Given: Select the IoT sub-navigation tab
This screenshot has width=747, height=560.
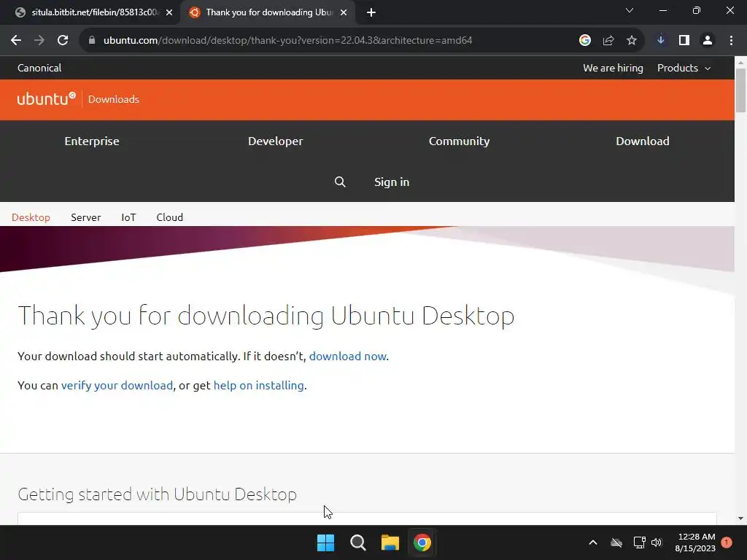Looking at the screenshot, I should (128, 217).
